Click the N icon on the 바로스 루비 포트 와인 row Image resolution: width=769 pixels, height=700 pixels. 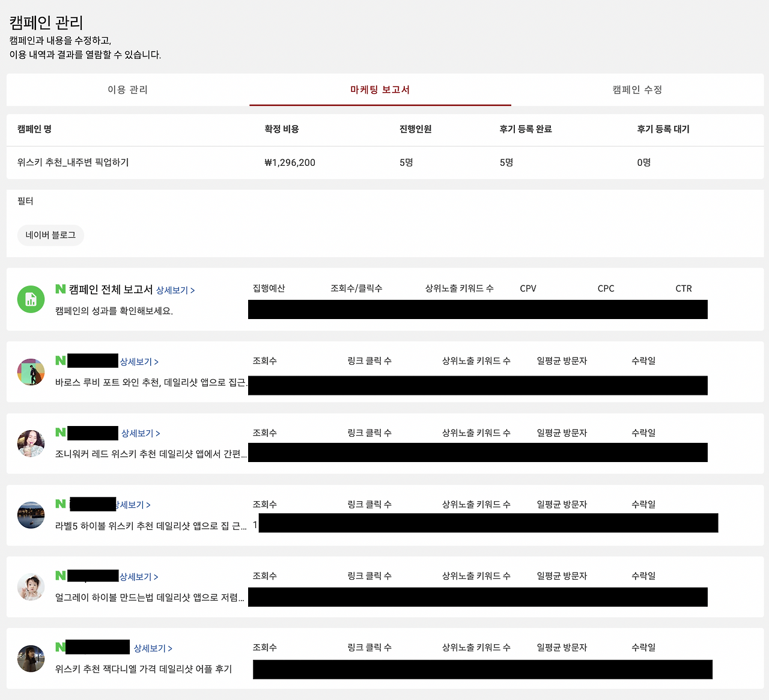pos(60,361)
